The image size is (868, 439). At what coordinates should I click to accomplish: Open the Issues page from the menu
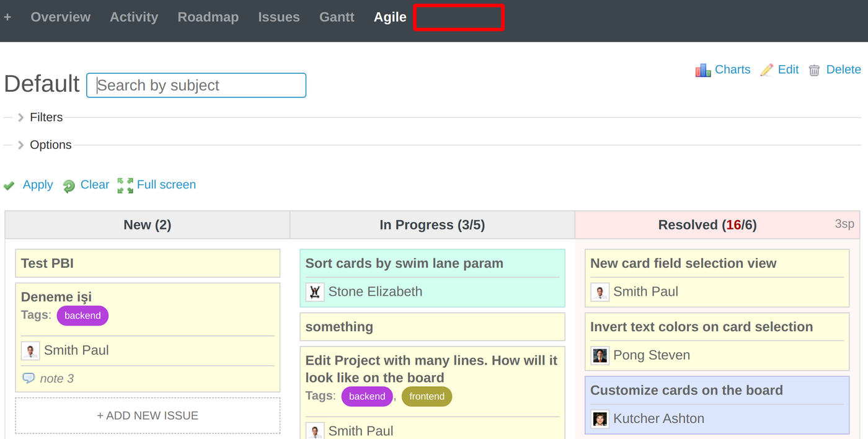(279, 17)
